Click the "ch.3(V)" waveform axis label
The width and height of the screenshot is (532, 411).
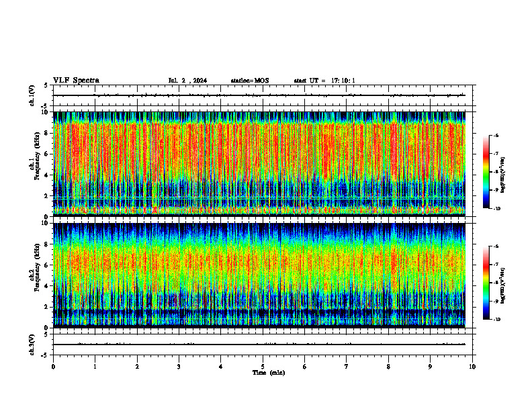(32, 345)
